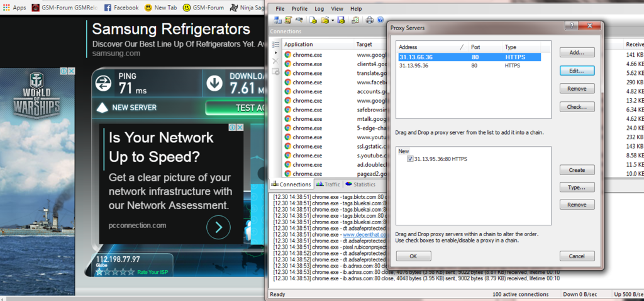This screenshot has width=644, height=301.
Task: Sort by the Port column header
Action: [486, 47]
